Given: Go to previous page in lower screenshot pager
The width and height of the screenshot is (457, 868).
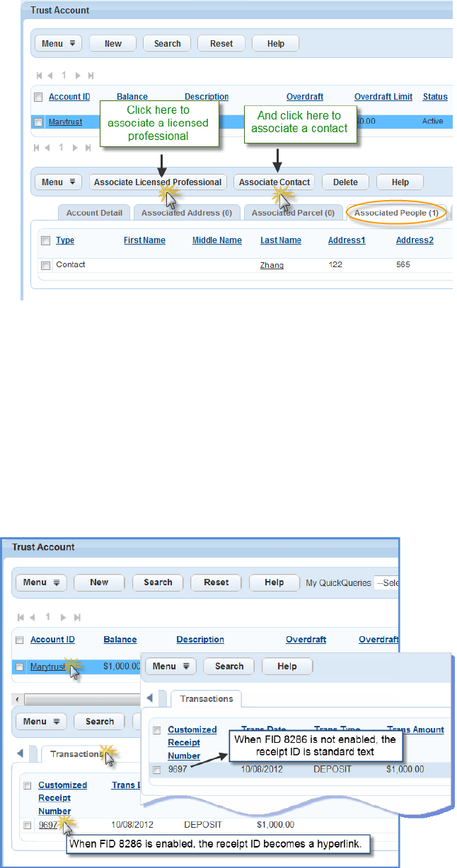Looking at the screenshot, I should click(x=32, y=617).
